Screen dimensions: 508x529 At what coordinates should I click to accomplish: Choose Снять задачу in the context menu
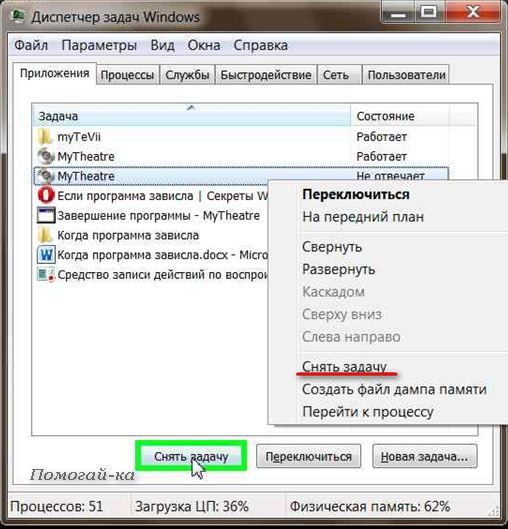tap(344, 367)
